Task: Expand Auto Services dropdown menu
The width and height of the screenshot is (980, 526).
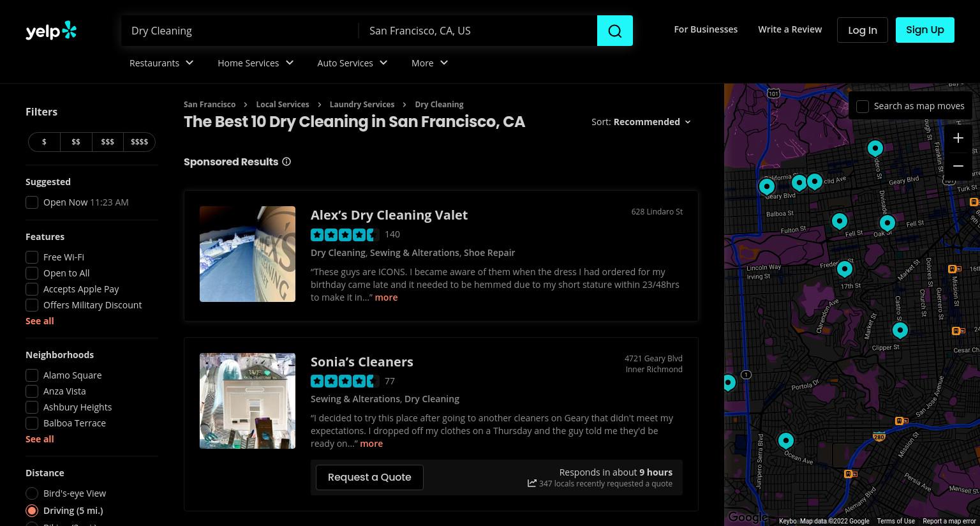Action: 353,63
